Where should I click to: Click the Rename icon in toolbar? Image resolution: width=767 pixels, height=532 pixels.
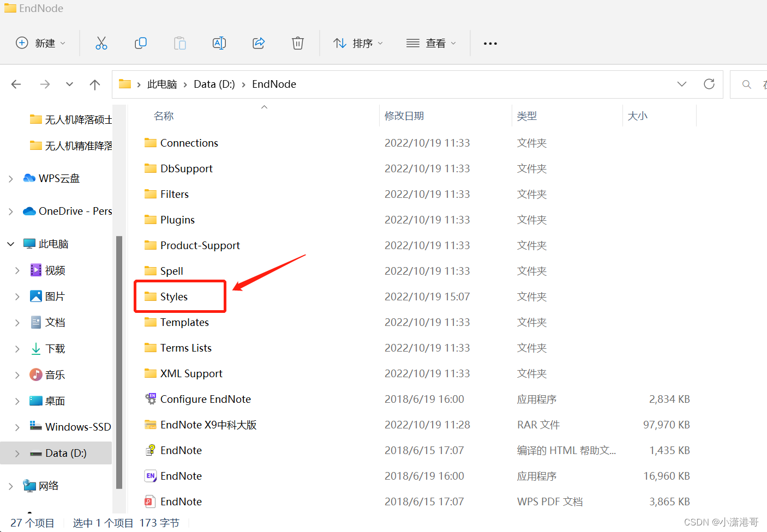pos(219,43)
